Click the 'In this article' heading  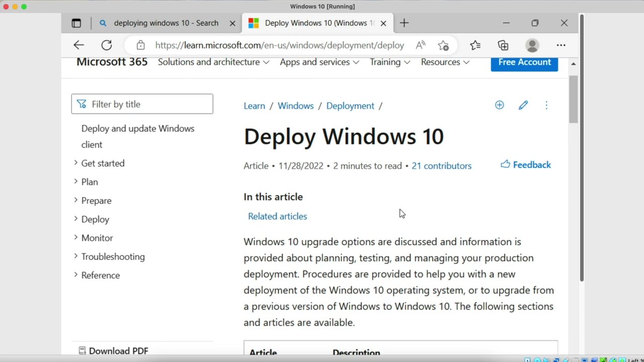click(x=273, y=197)
